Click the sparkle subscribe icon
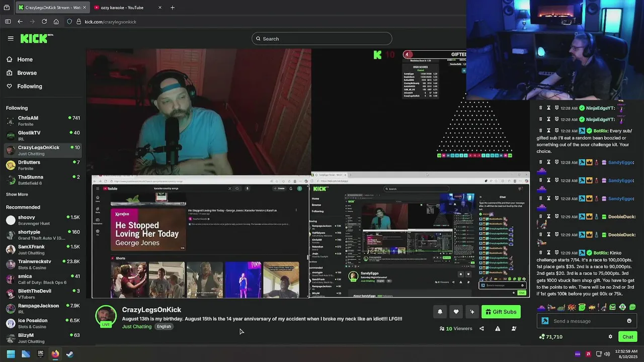 (x=472, y=312)
